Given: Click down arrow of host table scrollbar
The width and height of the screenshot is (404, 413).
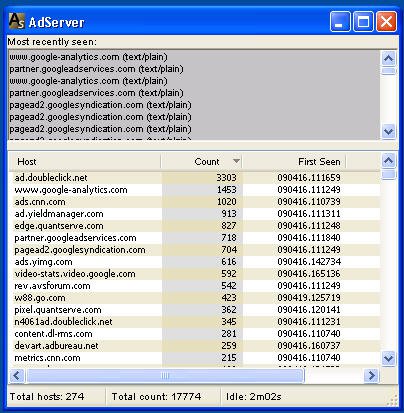Looking at the screenshot, I should [x=388, y=359].
